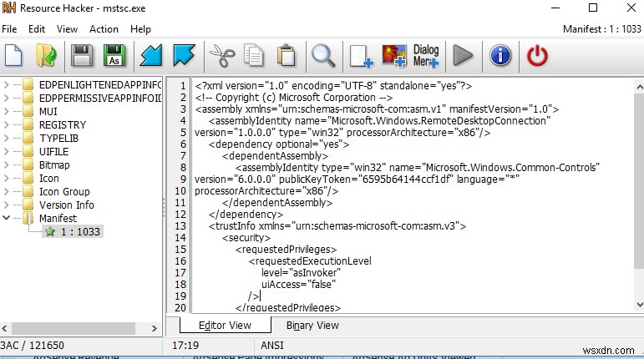
Task: Expand the Bitmap tree node
Action: [6, 165]
